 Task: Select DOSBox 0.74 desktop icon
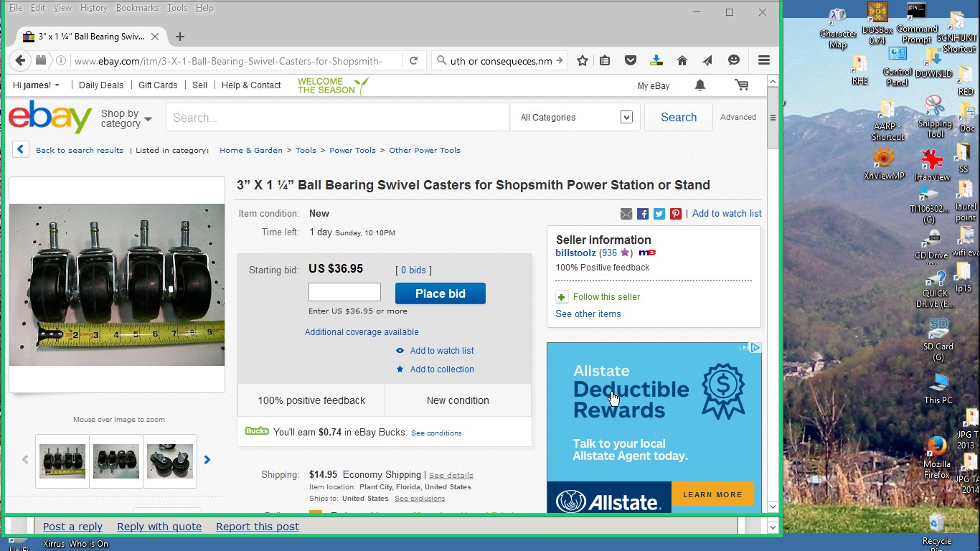click(877, 24)
